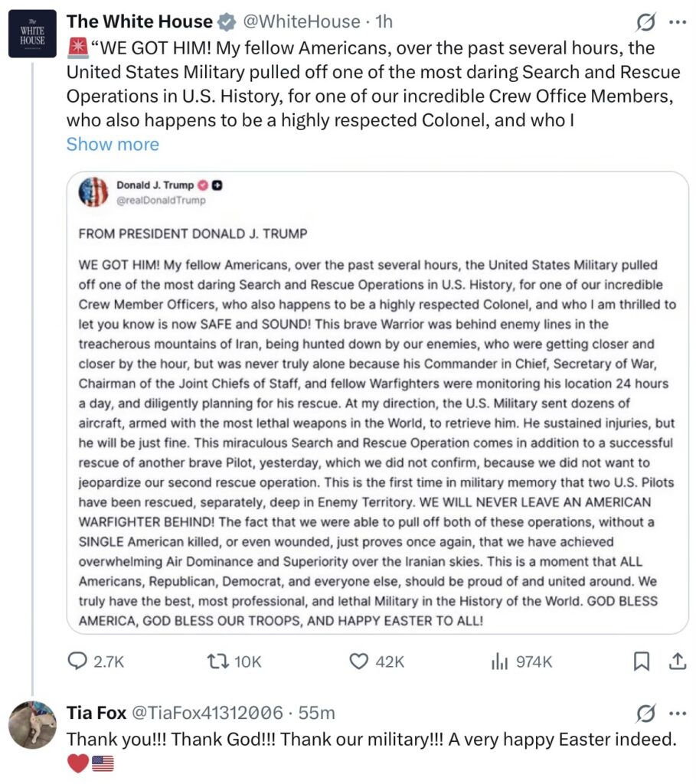Image resolution: width=696 pixels, height=784 pixels.
Task: Expand tweet text with Show more
Action: click(113, 144)
